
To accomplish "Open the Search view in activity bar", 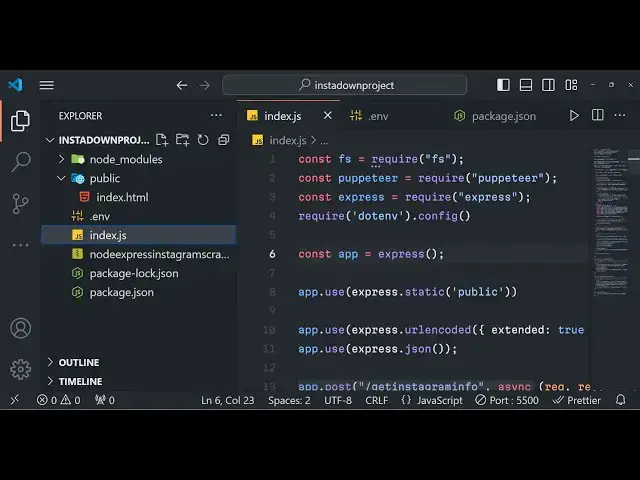I will [20, 162].
